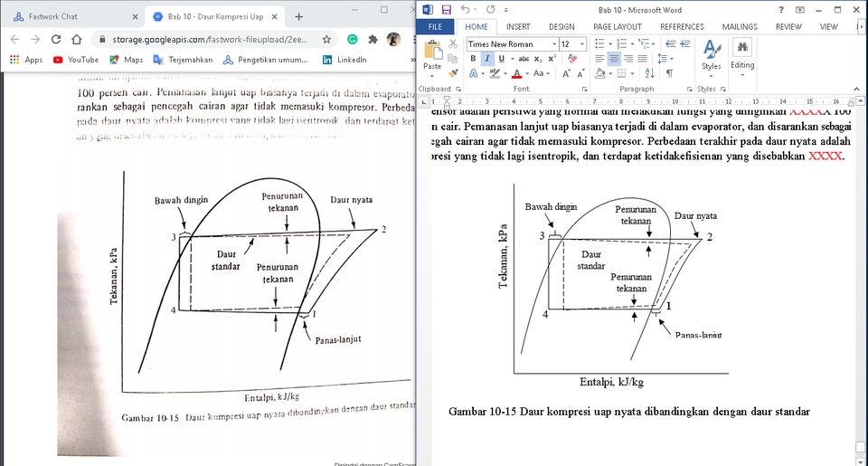The width and height of the screenshot is (868, 466).
Task: Click Clear All Formatting eraser icon
Action: pos(572,58)
